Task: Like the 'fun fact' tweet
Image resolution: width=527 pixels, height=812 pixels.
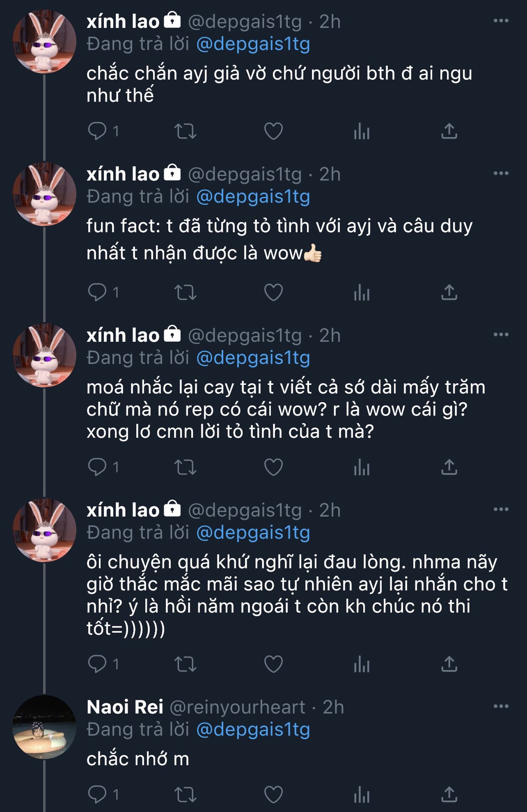Action: (x=273, y=292)
